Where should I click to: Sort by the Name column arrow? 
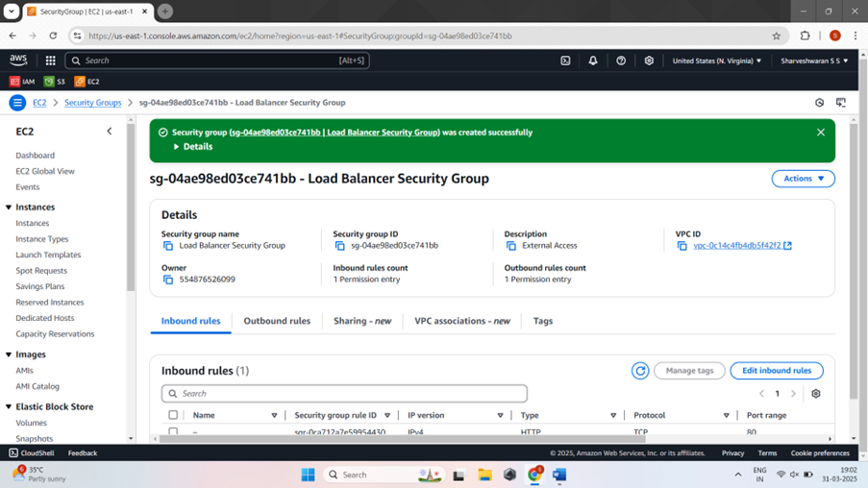274,416
